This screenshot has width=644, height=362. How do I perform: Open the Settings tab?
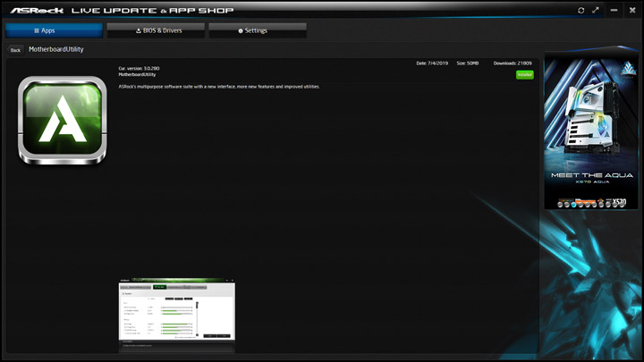[x=258, y=30]
